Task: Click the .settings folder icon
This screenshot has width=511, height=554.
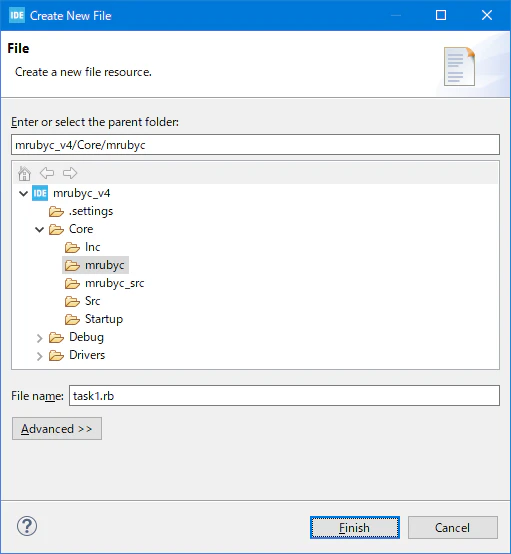Action: pyautogui.click(x=56, y=212)
